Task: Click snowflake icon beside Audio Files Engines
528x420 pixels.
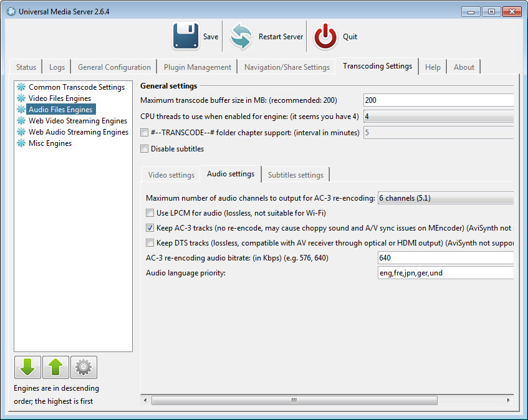Action: pyautogui.click(x=21, y=109)
